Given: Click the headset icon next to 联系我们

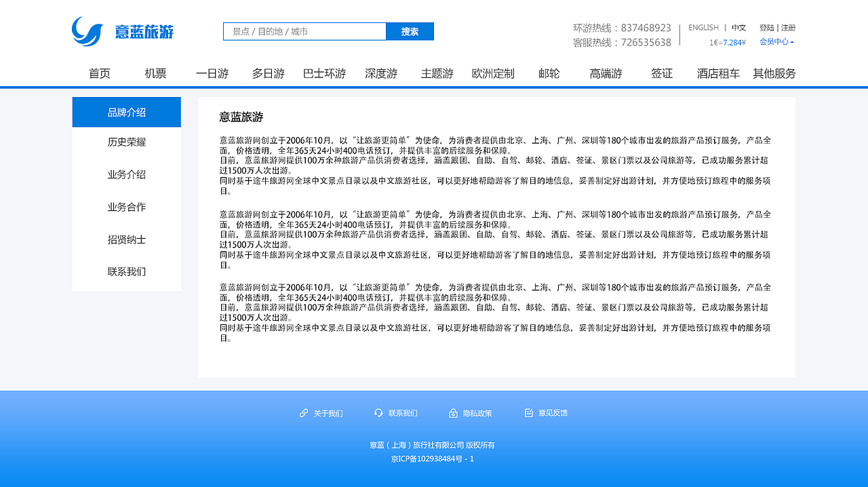Looking at the screenshot, I should click(378, 412).
